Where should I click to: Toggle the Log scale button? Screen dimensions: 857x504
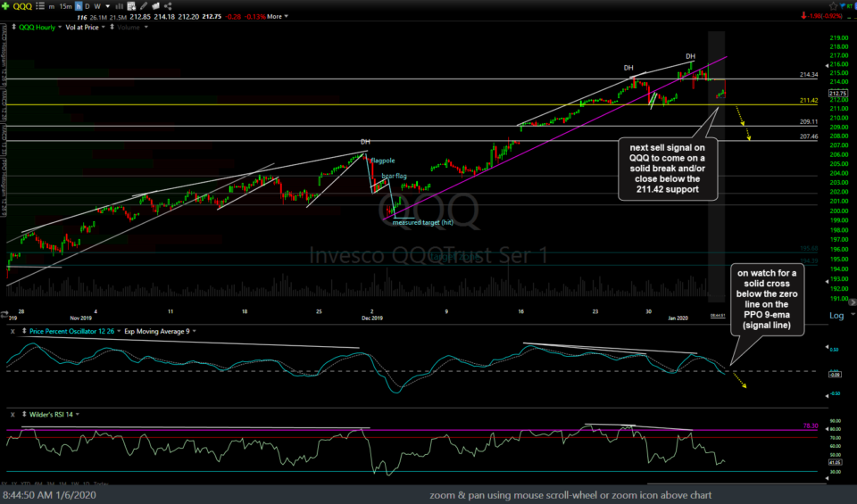click(836, 315)
